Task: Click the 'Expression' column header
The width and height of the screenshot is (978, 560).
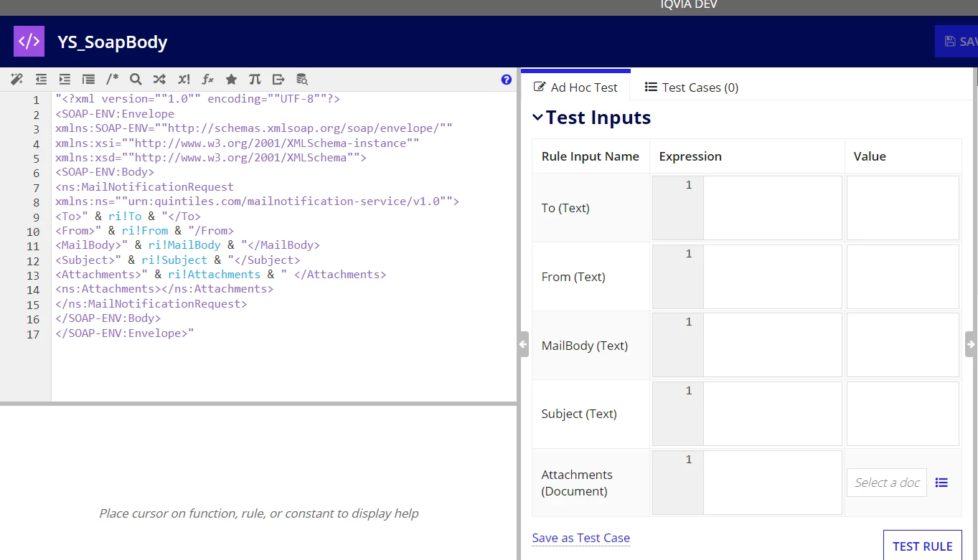Action: [690, 156]
